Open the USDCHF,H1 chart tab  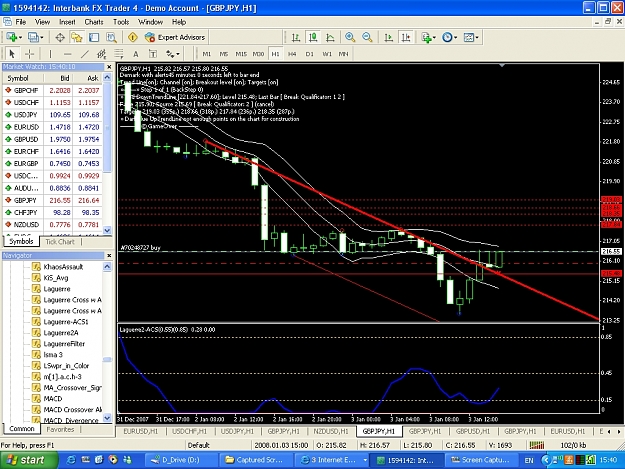tap(190, 431)
